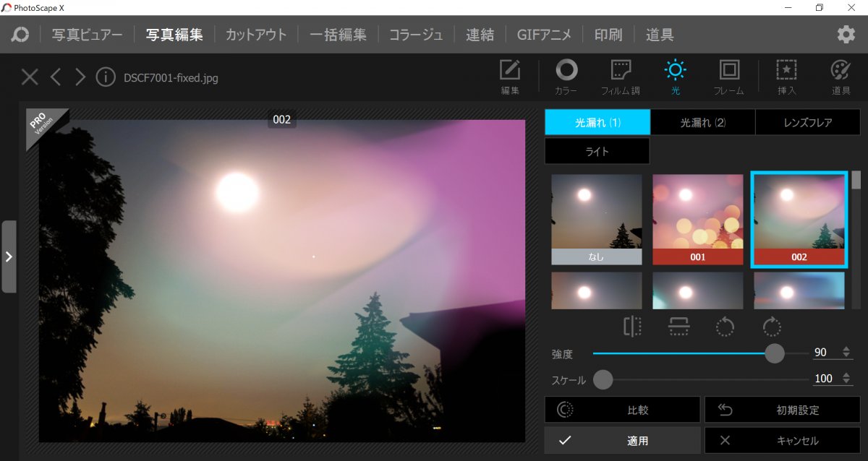The height and width of the screenshot is (461, 868).
Task: Open the フレーム frame tool
Action: (728, 77)
